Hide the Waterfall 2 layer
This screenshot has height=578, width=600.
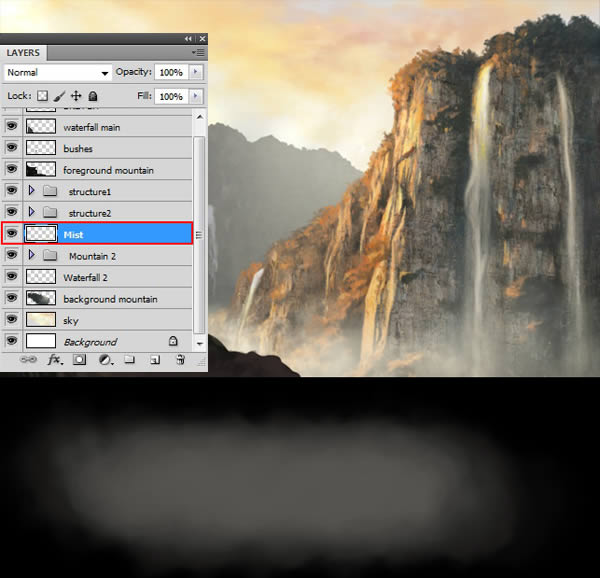pyautogui.click(x=12, y=276)
